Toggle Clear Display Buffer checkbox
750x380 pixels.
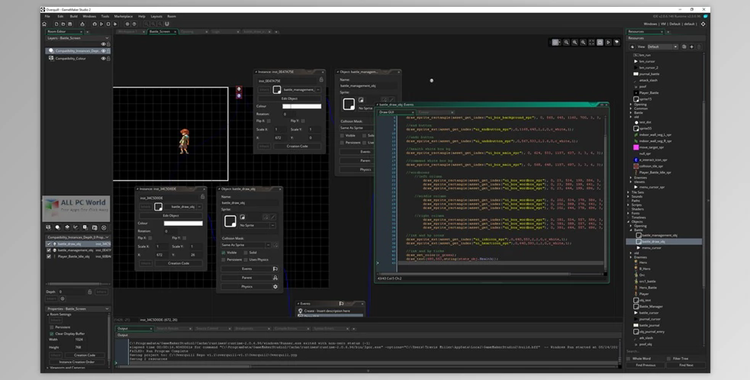52,334
